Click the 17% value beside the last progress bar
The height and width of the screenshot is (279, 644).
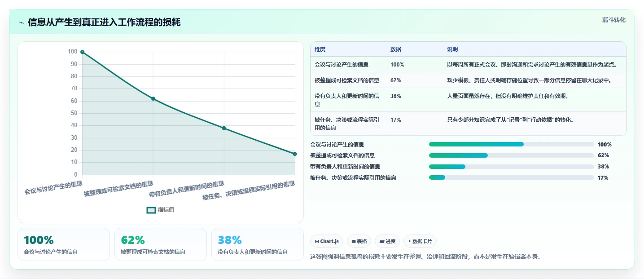[603, 177]
